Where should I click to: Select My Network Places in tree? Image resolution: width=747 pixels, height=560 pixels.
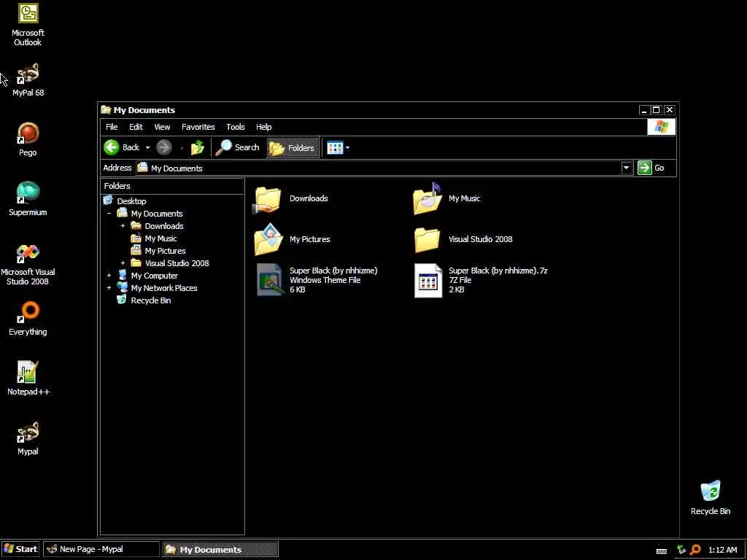click(x=164, y=287)
